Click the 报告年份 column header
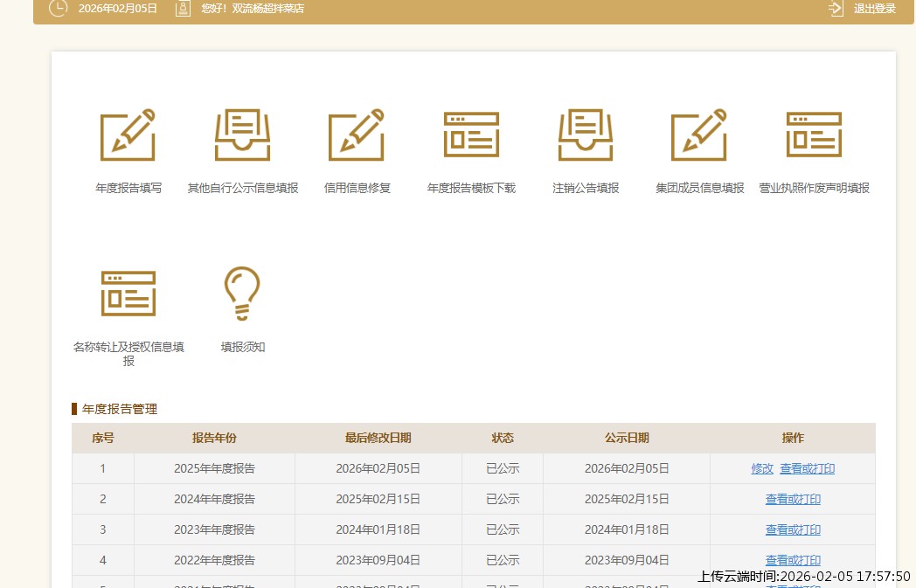Image resolution: width=916 pixels, height=588 pixels. coord(213,438)
